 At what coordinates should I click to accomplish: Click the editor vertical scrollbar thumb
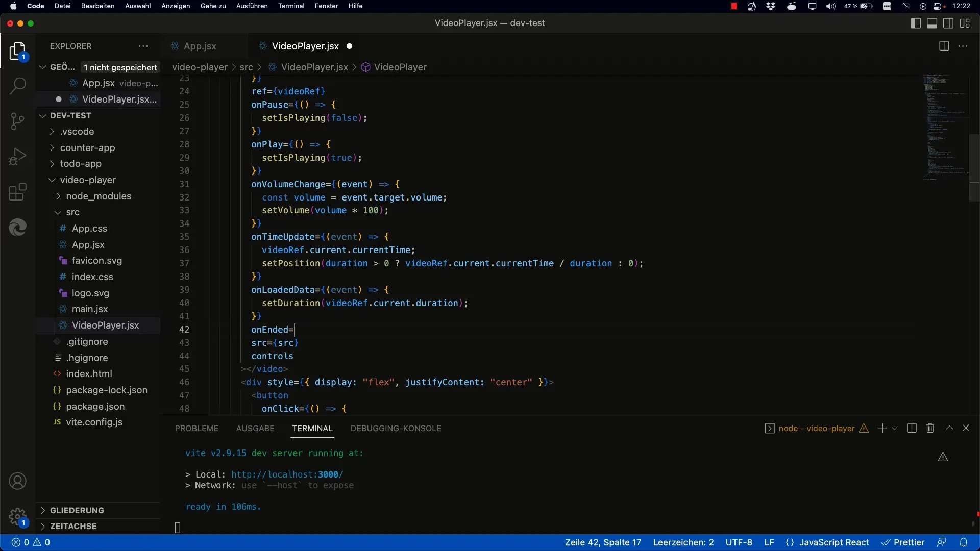(974, 168)
